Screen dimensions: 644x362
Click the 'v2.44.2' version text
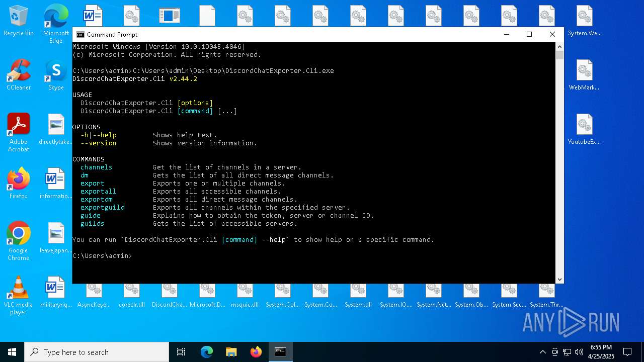(x=183, y=79)
